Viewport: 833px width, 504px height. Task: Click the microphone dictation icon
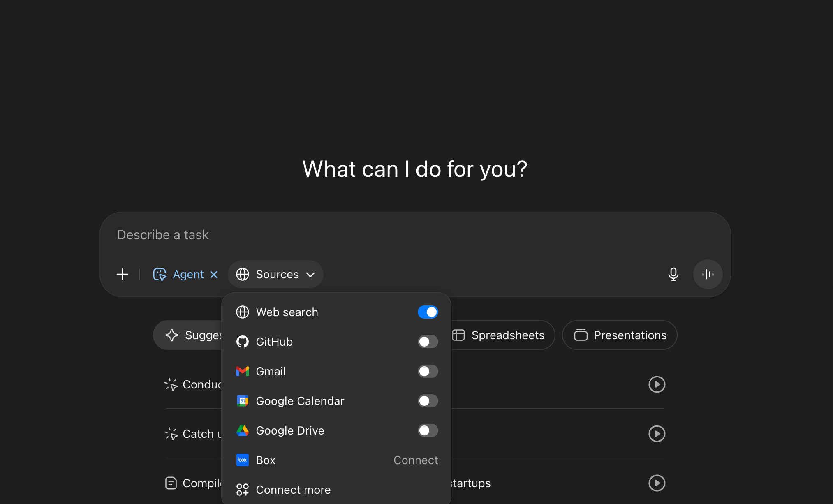(x=673, y=274)
